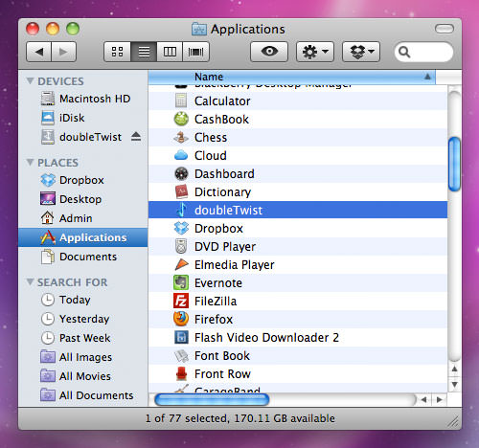The image size is (479, 448).
Task: Select the "Chess" name text
Action: 211,138
